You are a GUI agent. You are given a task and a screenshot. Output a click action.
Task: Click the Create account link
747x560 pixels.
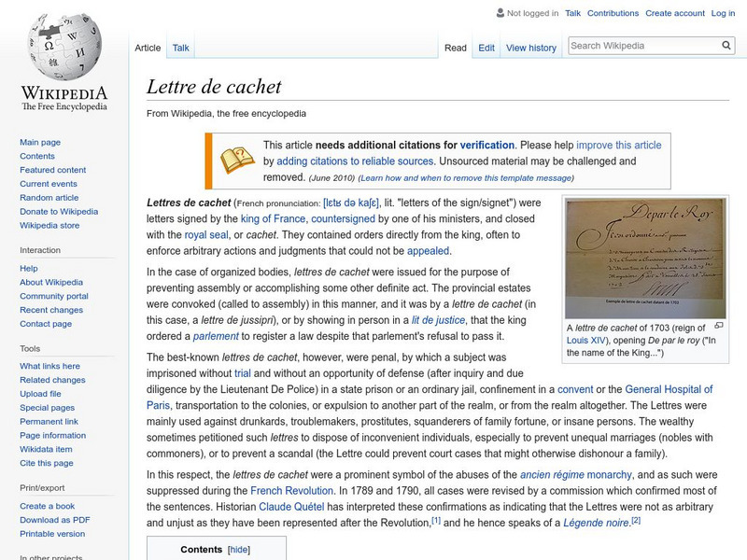pos(674,14)
